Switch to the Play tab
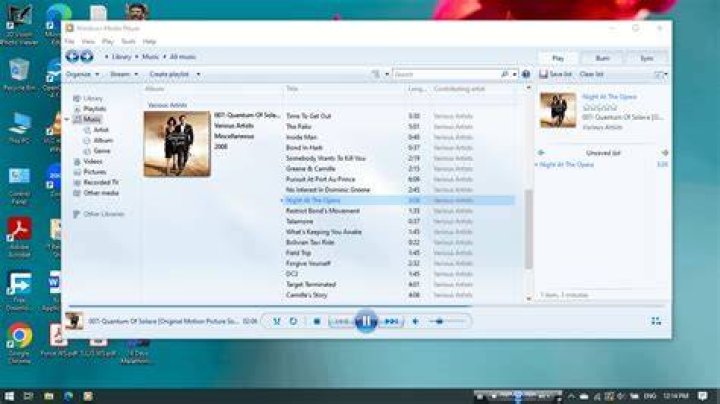The height and width of the screenshot is (404, 720). [558, 58]
